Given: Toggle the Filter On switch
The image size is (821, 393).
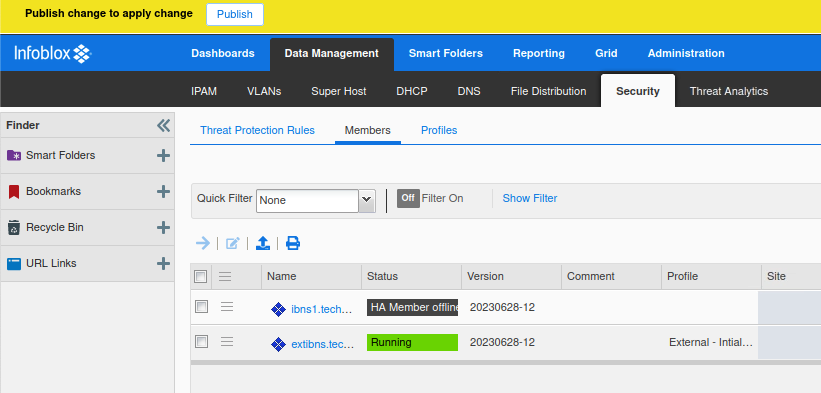Looking at the screenshot, I should [x=408, y=198].
